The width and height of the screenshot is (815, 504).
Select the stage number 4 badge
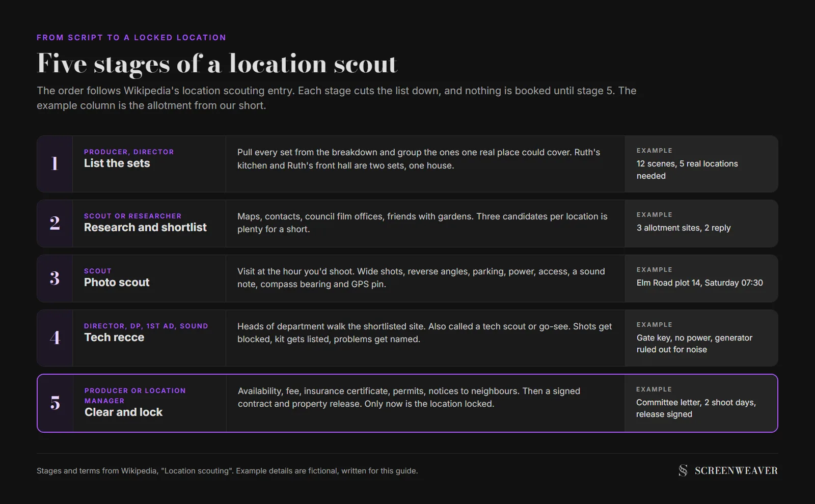pyautogui.click(x=55, y=338)
